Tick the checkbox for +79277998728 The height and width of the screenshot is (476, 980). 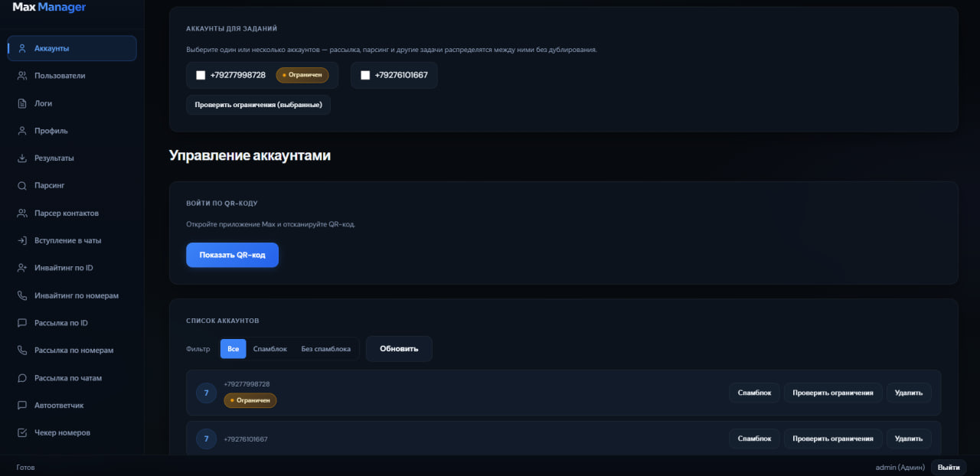point(201,75)
